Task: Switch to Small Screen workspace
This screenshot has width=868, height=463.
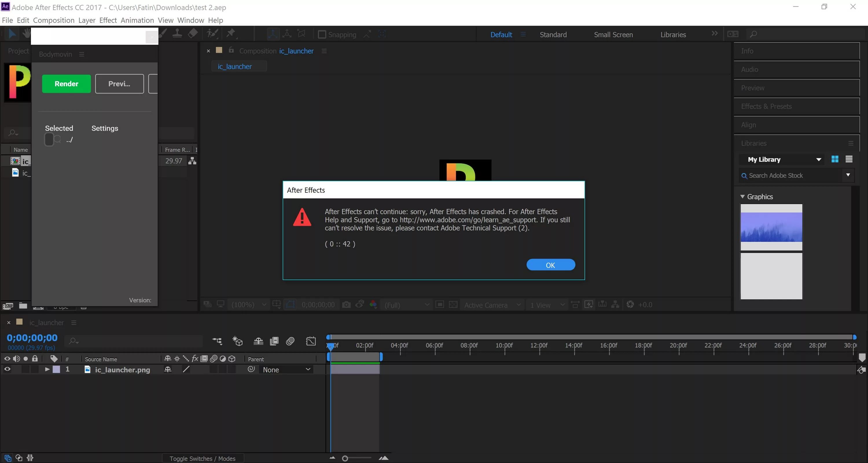Action: pyautogui.click(x=613, y=34)
